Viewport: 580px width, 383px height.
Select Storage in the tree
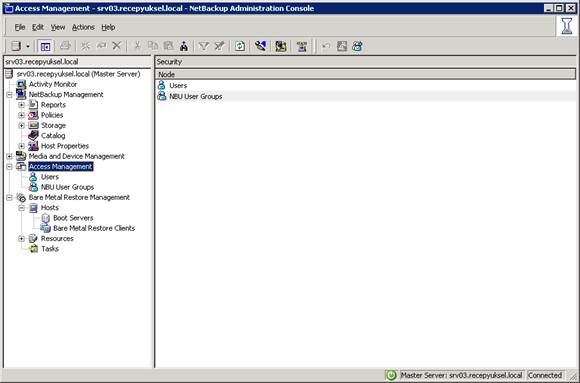coord(53,125)
